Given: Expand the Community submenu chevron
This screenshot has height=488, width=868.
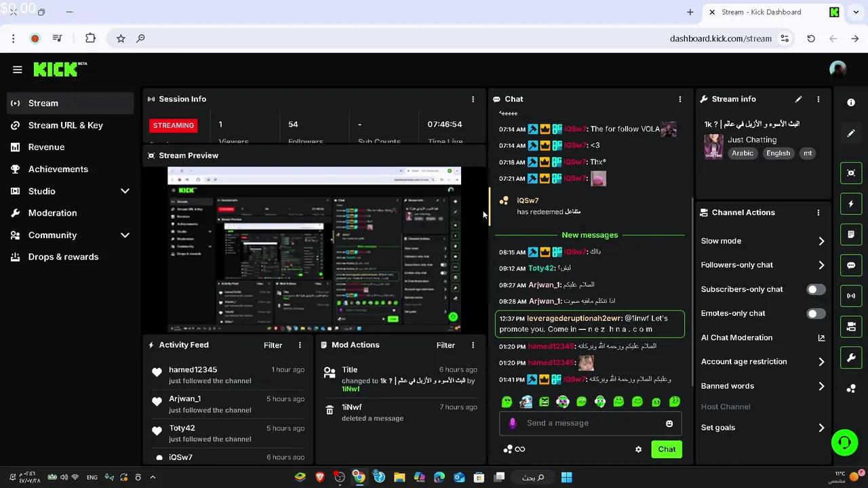Looking at the screenshot, I should tap(125, 235).
